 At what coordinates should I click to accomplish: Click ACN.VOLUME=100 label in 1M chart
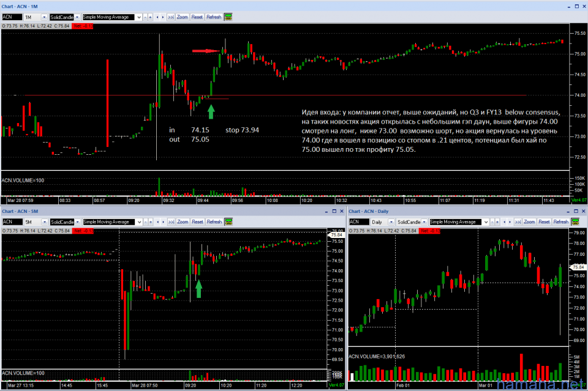point(23,181)
